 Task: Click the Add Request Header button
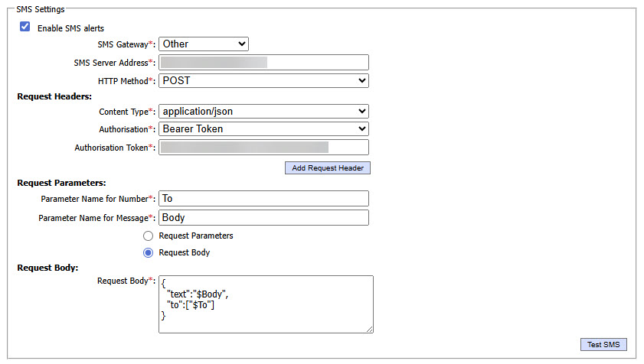[328, 167]
